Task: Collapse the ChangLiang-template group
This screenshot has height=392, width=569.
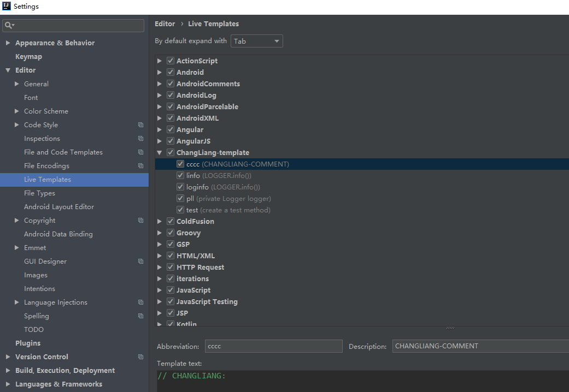Action: pos(159,152)
